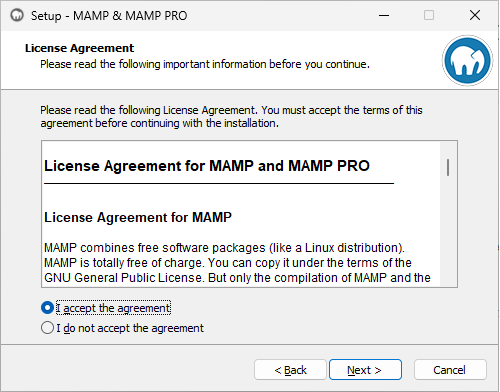
Task: Click the 'I do not accept the agreement' label
Action: (x=130, y=328)
